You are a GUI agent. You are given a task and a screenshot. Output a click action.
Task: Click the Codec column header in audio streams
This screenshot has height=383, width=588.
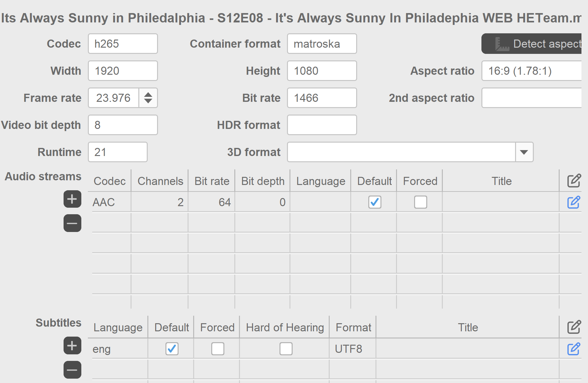point(109,181)
